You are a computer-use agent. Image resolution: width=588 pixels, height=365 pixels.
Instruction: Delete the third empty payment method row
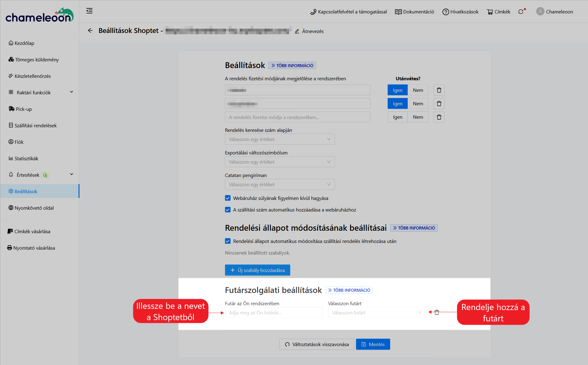click(439, 117)
